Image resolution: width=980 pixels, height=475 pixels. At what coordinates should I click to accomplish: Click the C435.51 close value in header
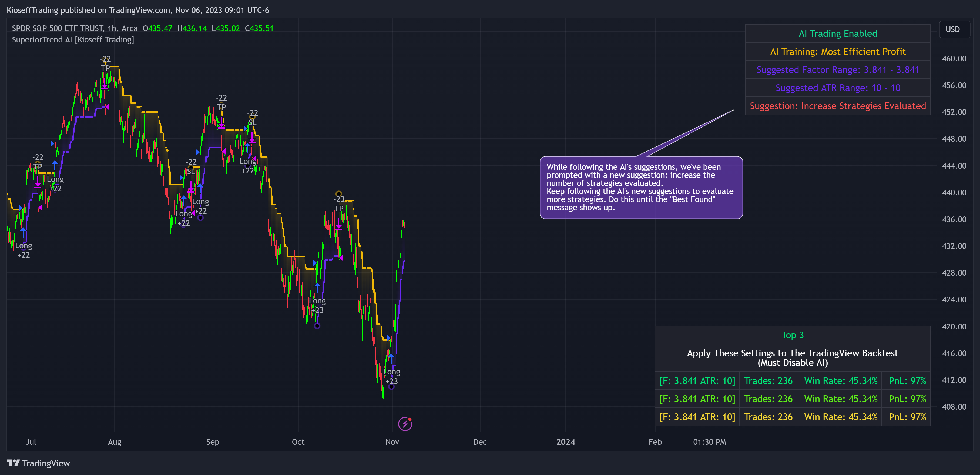tap(259, 28)
